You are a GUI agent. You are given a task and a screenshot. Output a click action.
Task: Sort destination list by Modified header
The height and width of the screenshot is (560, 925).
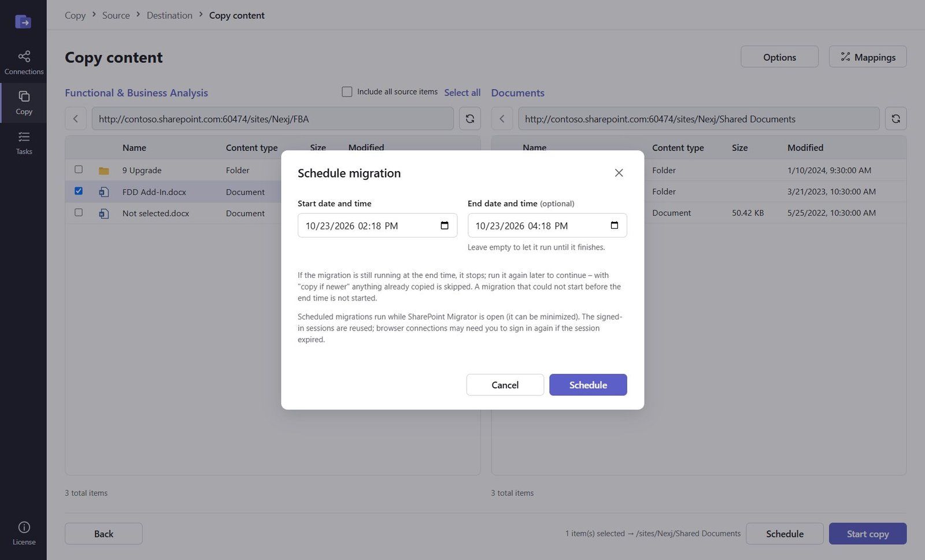[805, 147]
